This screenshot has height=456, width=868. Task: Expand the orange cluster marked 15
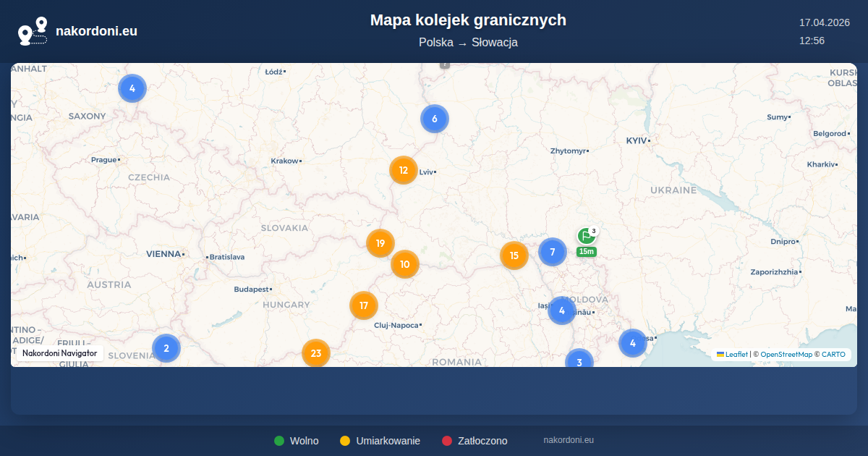click(x=514, y=256)
